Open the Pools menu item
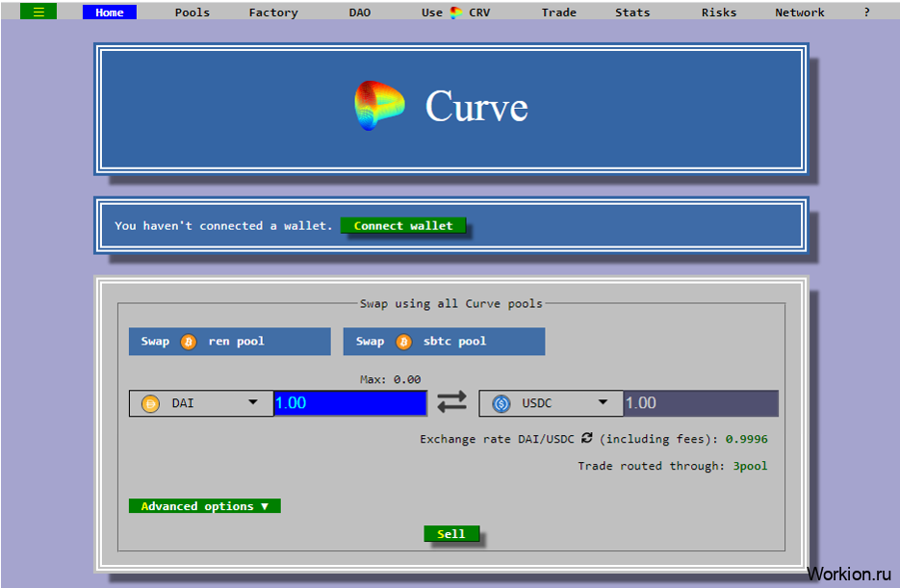Screen dimensions: 900x588 193,13
